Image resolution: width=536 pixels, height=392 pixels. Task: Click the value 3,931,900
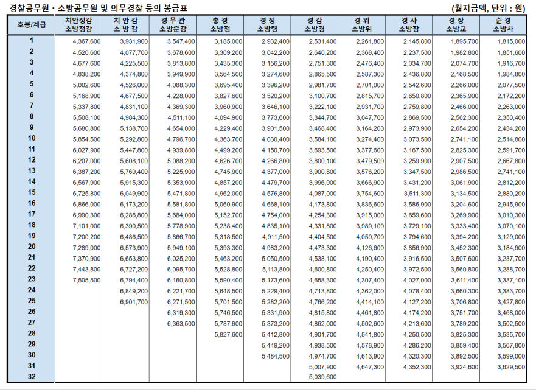click(x=134, y=42)
